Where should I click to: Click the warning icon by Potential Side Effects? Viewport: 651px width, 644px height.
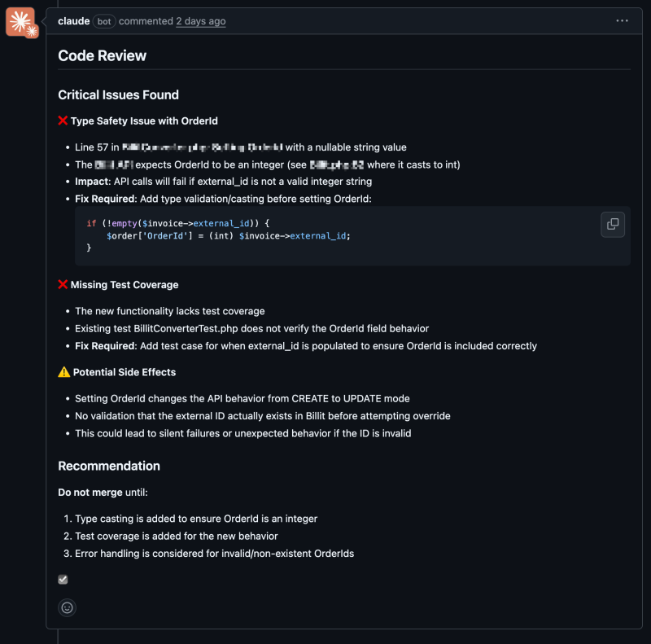[63, 372]
